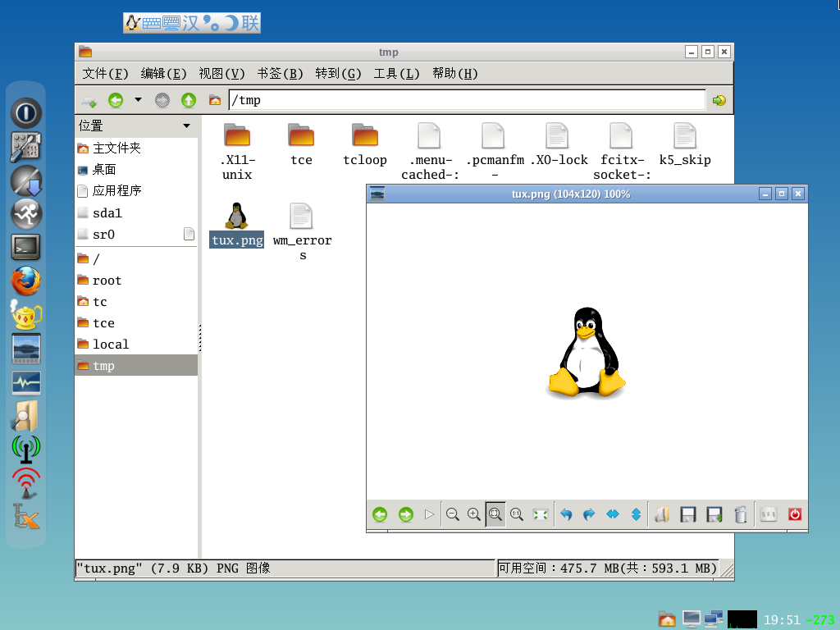Open the 编辑(E) menu
This screenshot has height=630, width=840.
point(163,73)
